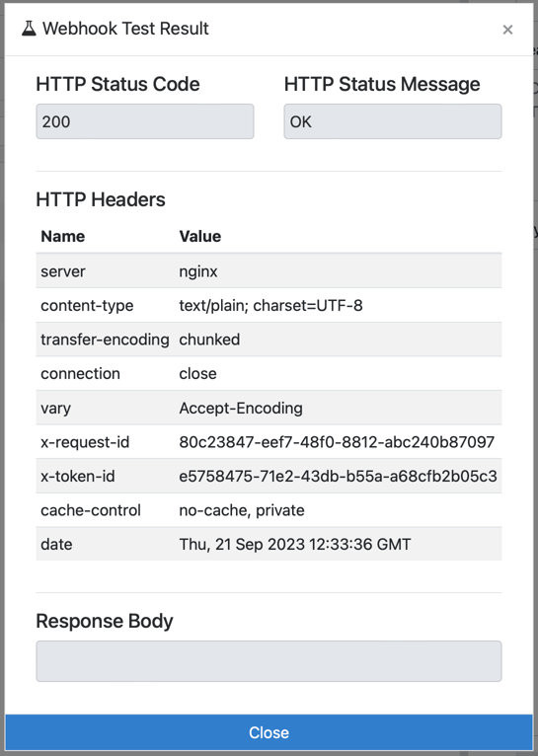Screen dimensions: 538x756
Task: Click the Response Body heading
Action: pyautogui.click(x=104, y=621)
